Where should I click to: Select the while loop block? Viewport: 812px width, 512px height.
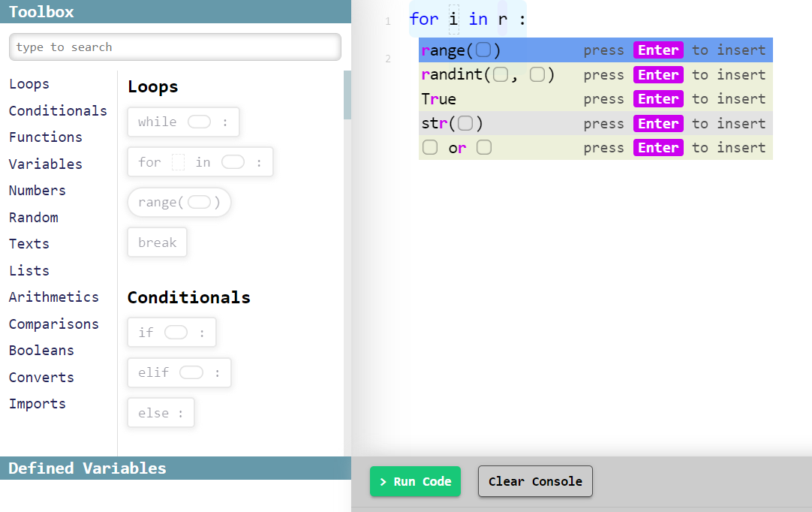(182, 121)
